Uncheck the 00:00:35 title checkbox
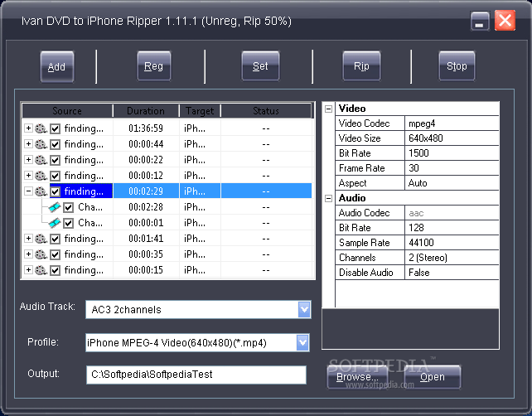Screen dimensions: 532x416 (x=55, y=254)
